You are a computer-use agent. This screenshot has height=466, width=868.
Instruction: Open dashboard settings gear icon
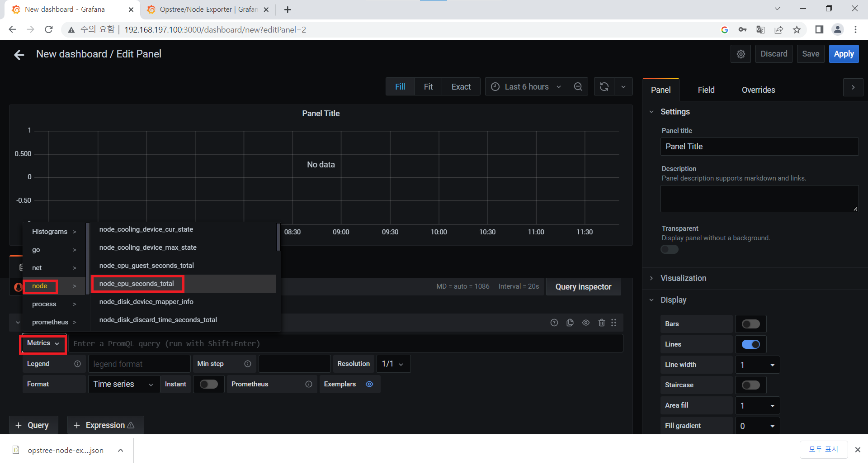coord(741,54)
